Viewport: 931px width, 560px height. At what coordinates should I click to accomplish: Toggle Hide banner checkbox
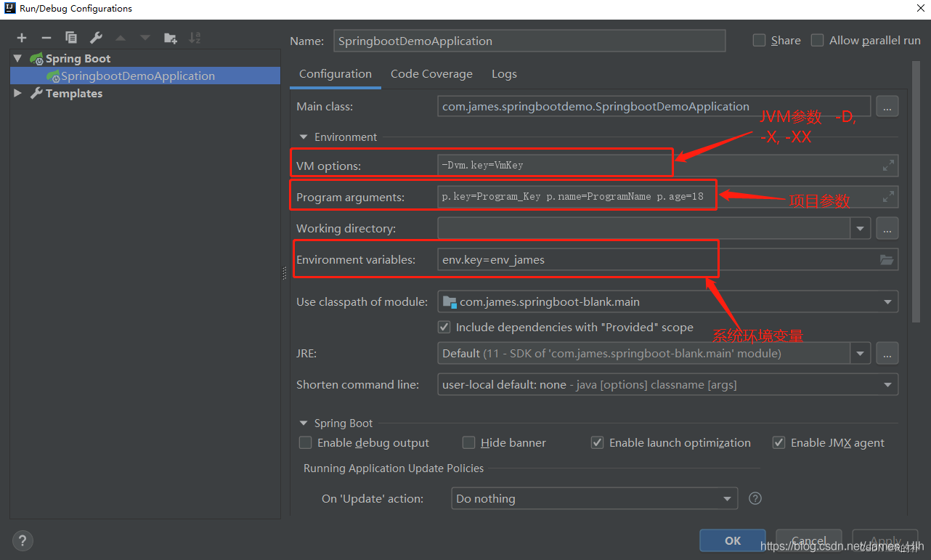coord(469,442)
